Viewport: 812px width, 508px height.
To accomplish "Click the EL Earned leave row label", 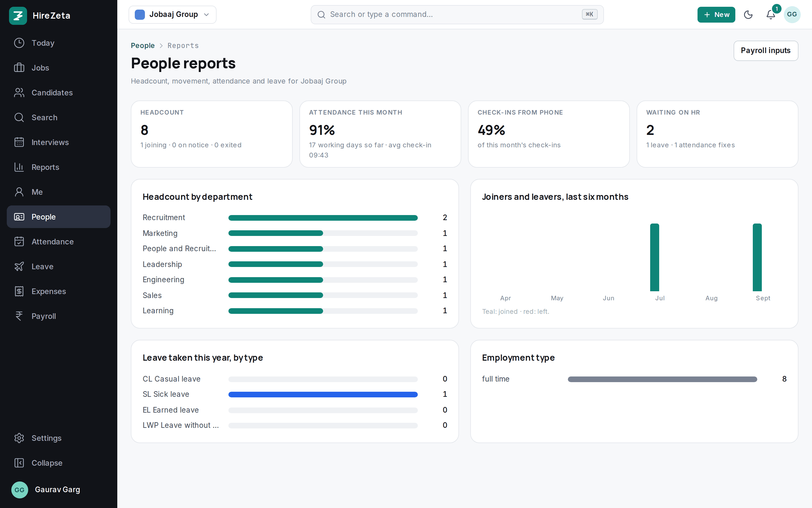I will (x=171, y=410).
